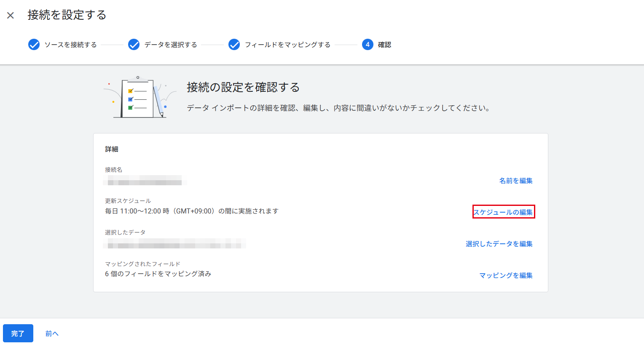644x344 pixels.
Task: Click the 詳細 section title
Action: [x=112, y=149]
